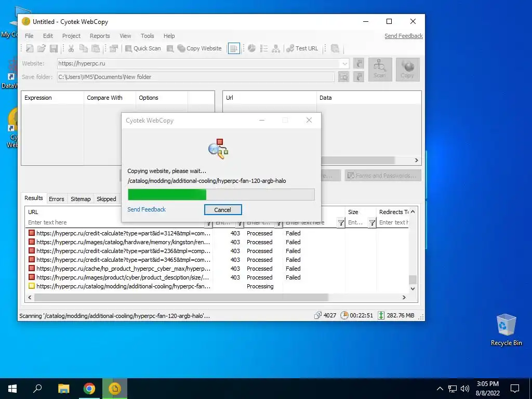532x399 pixels.
Task: Click the Paste clipboard icon
Action: [x=96, y=48]
